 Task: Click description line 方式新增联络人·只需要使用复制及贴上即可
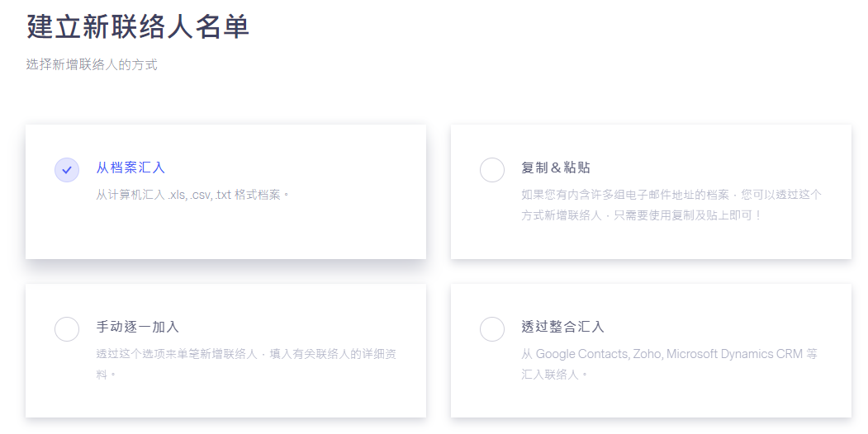(643, 215)
